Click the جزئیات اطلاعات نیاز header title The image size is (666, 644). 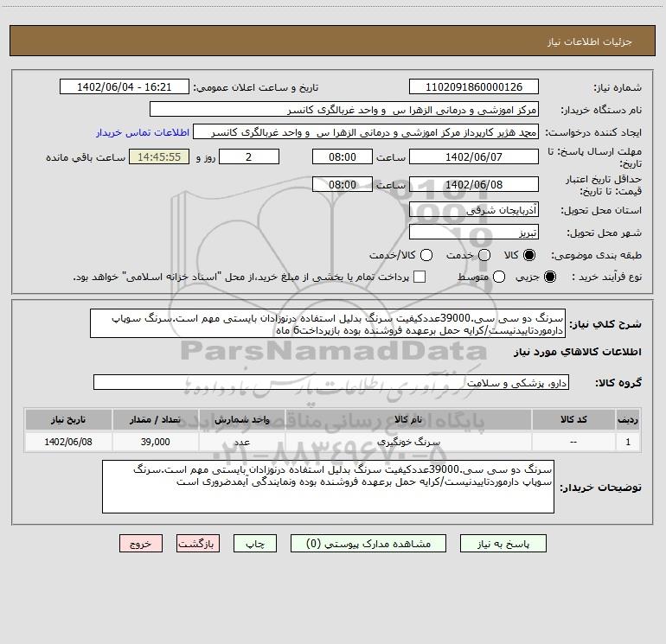[589, 41]
